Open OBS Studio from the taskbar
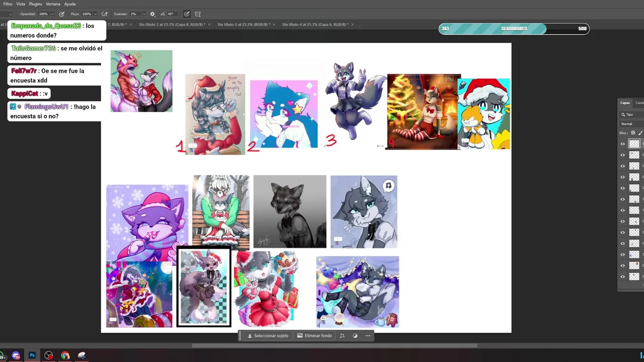The width and height of the screenshot is (644, 362). click(49, 355)
